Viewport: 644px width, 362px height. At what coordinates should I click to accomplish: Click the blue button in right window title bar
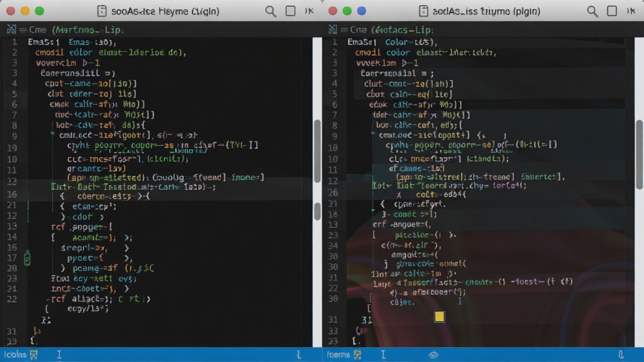(x=362, y=11)
